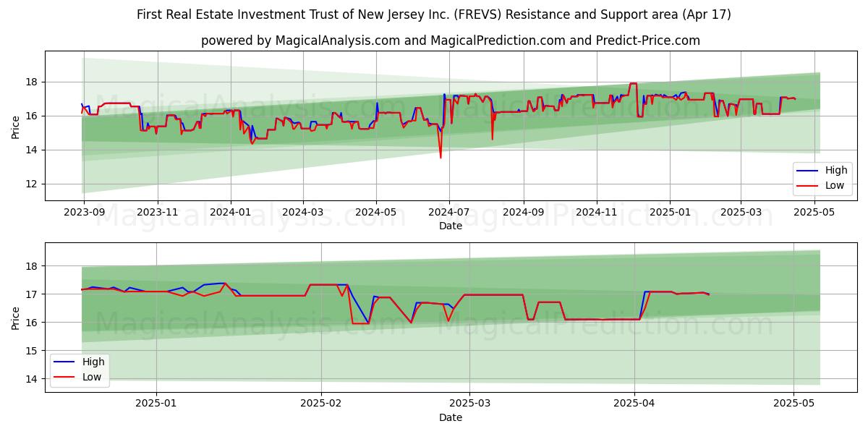This screenshot has height=434, width=868.
Task: Click the '2025-05' tick label on the top chart
Action: pos(814,213)
